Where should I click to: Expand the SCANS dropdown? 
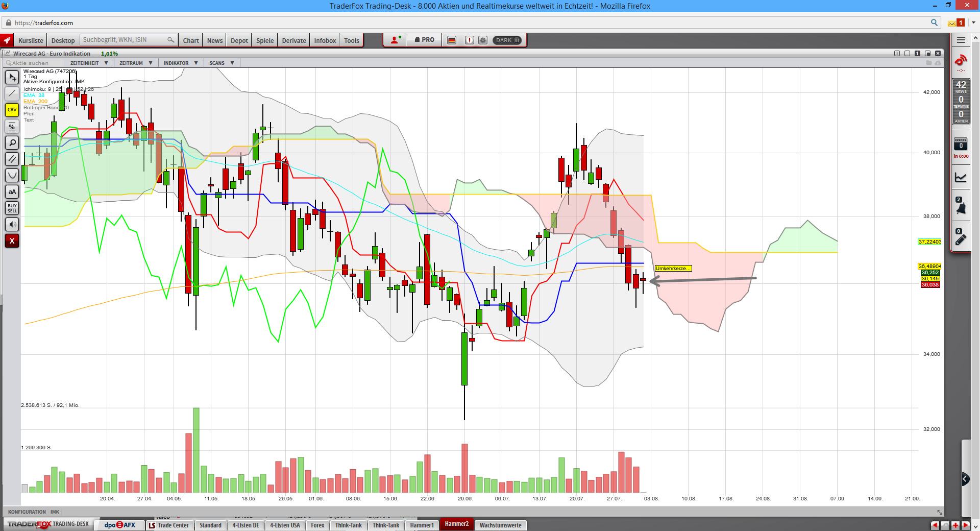click(222, 63)
